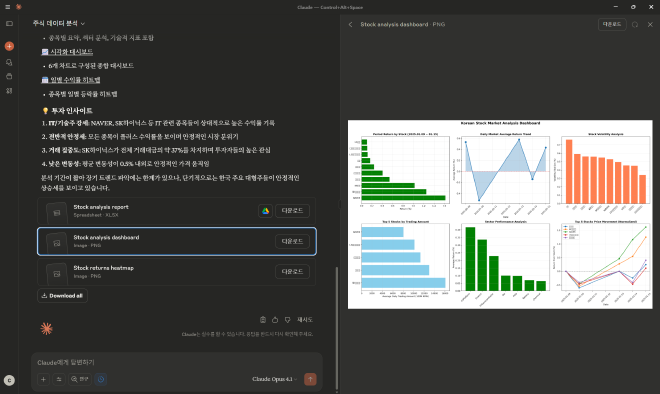Open the artifacts icon in sidebar

pyautogui.click(x=9, y=91)
